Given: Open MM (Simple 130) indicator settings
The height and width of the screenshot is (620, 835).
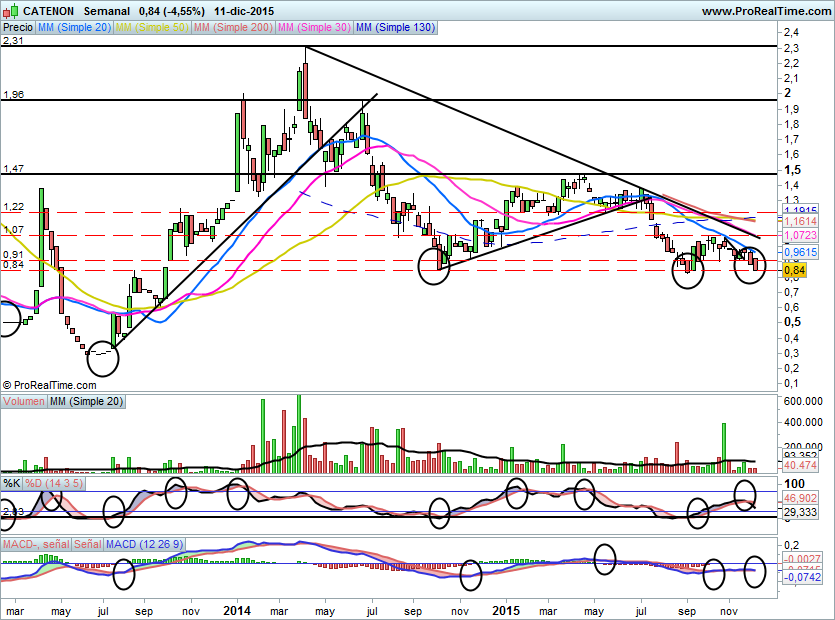Looking at the screenshot, I should click(395, 28).
